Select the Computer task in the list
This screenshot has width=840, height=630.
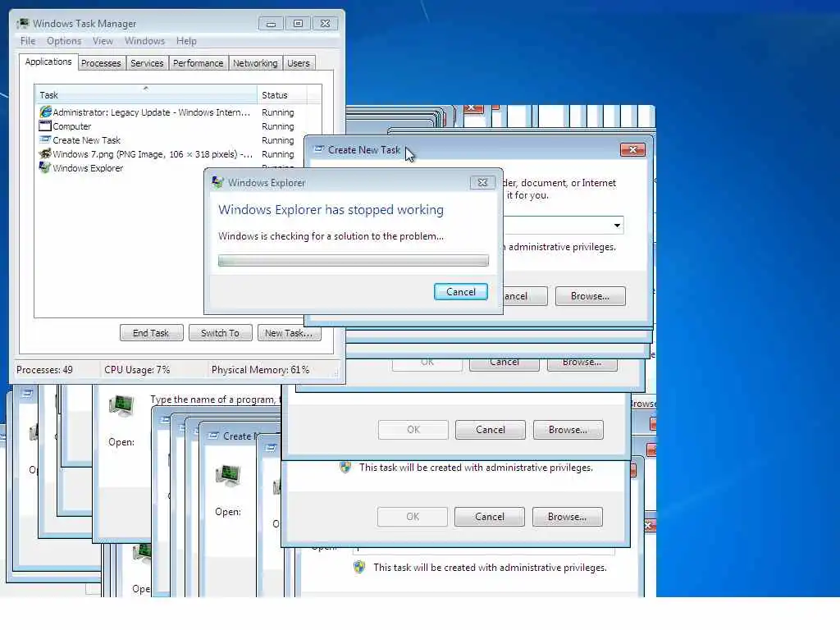coord(178,126)
